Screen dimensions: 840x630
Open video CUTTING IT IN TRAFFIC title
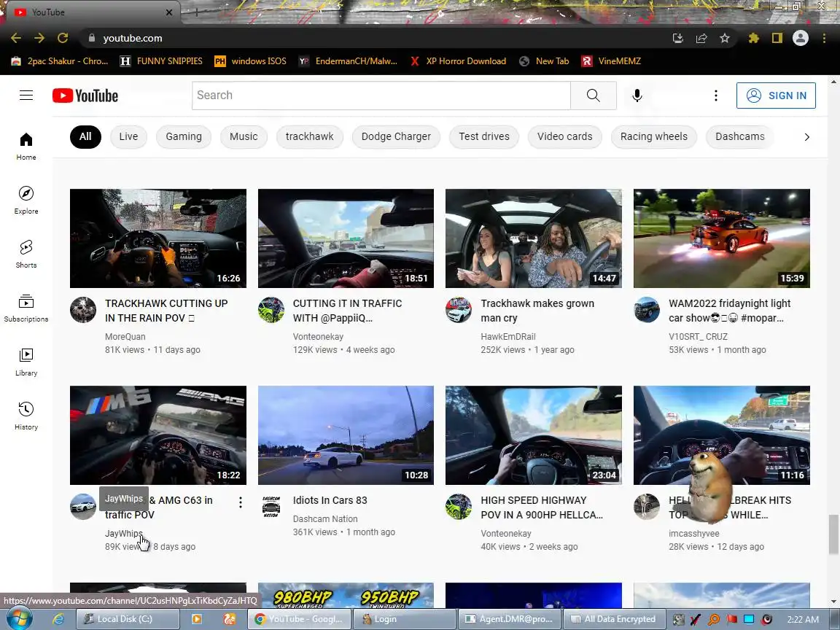pos(347,311)
